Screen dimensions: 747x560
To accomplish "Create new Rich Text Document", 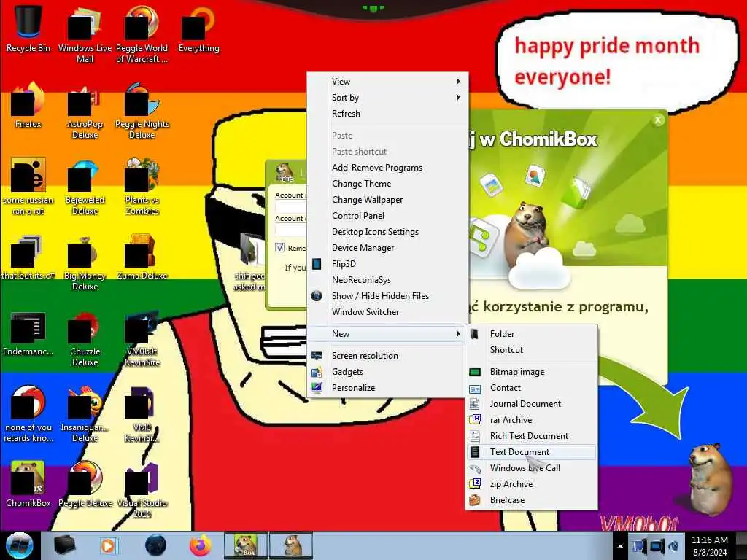I will click(x=531, y=436).
